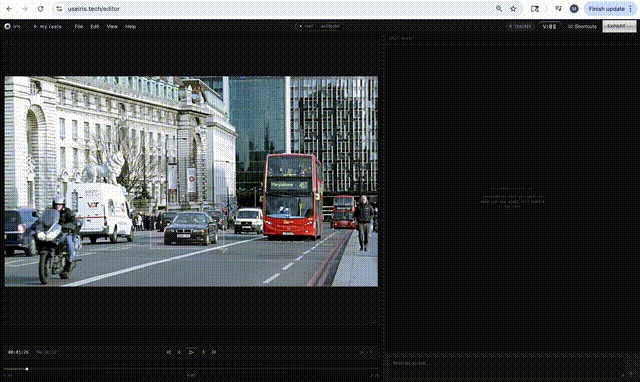This screenshot has height=382, width=640.
Task: Play the video preview
Action: pyautogui.click(x=191, y=352)
